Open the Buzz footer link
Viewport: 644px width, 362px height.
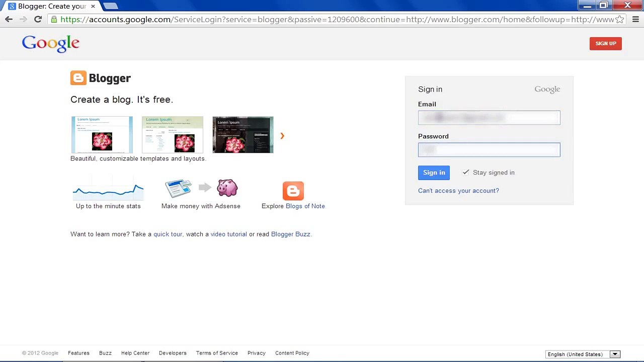tap(105, 353)
